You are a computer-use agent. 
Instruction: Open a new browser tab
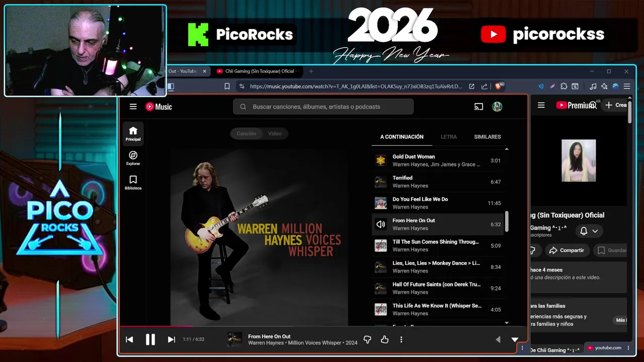coord(311,71)
